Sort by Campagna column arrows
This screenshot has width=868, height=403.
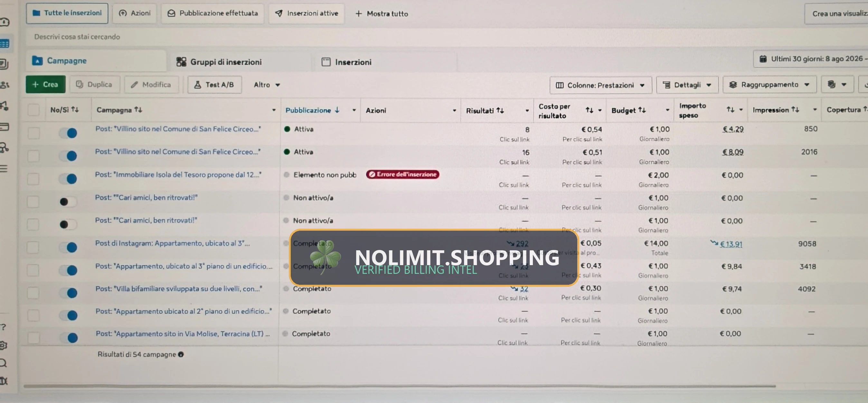pyautogui.click(x=138, y=110)
